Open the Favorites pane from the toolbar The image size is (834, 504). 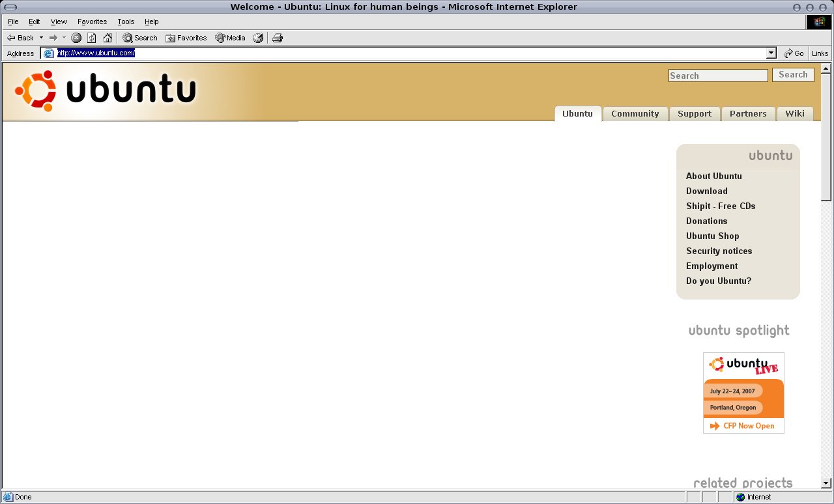pos(186,38)
